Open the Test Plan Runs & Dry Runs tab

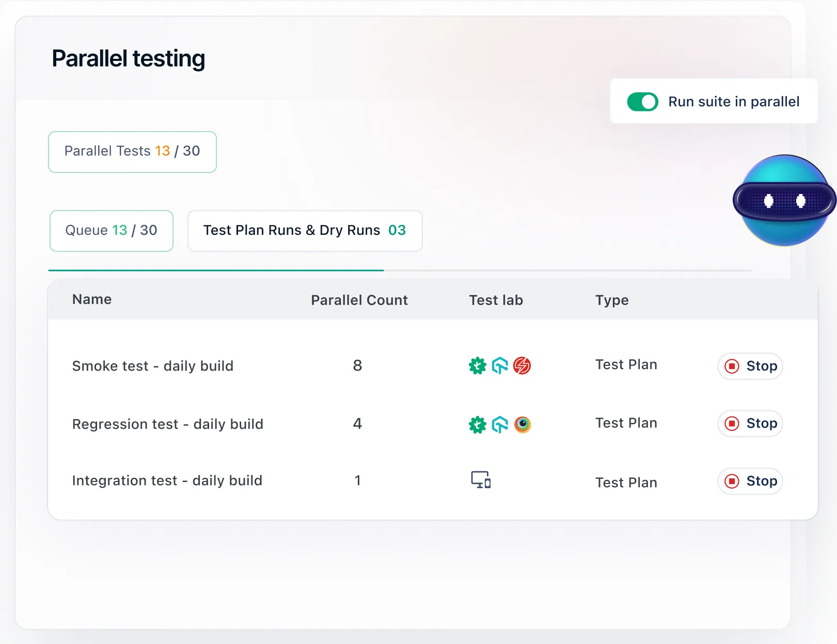(305, 231)
